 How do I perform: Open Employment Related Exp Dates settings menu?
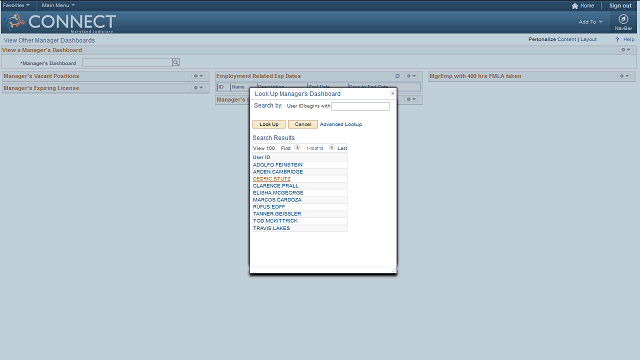pyautogui.click(x=411, y=76)
